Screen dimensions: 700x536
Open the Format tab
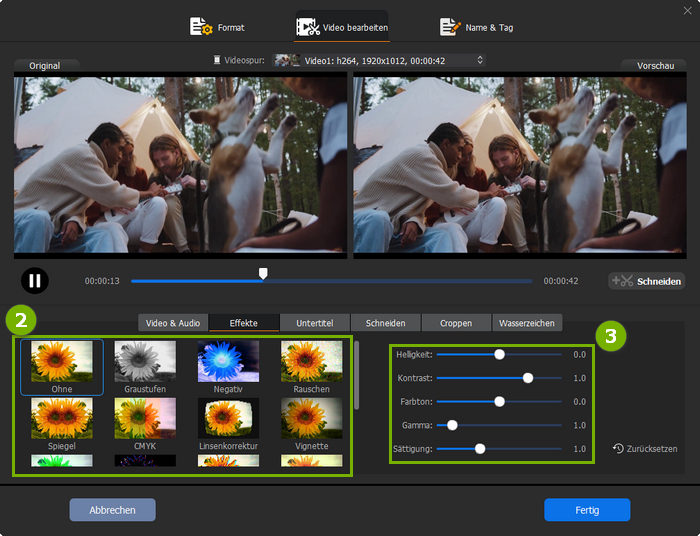[217, 27]
